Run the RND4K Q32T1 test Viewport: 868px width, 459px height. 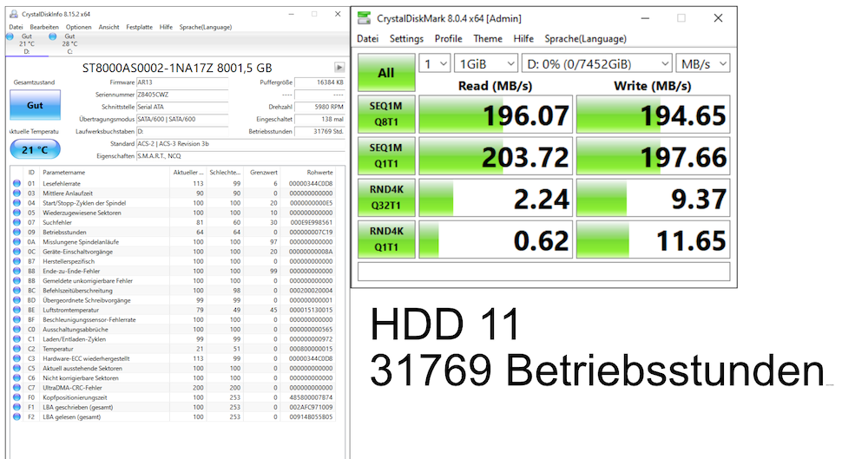(x=386, y=197)
